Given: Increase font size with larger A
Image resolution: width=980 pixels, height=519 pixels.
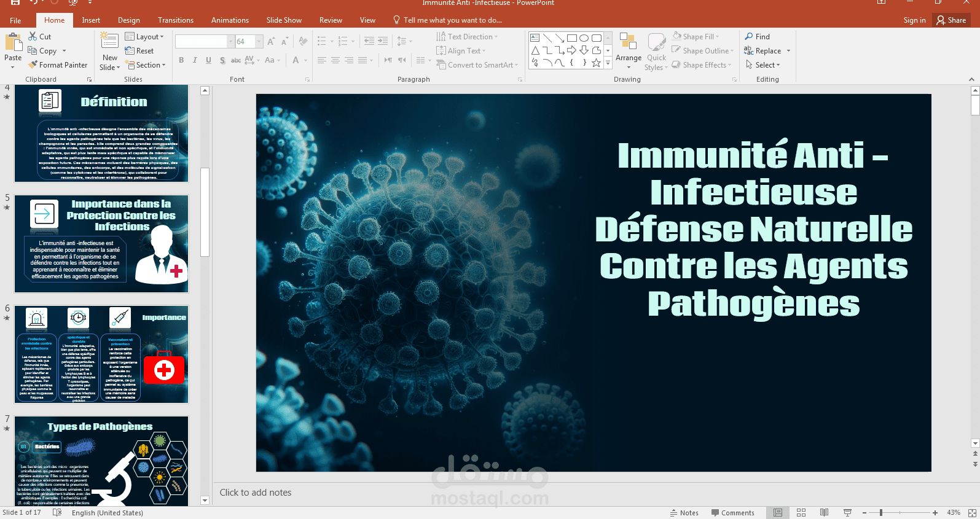Looking at the screenshot, I should pos(270,42).
